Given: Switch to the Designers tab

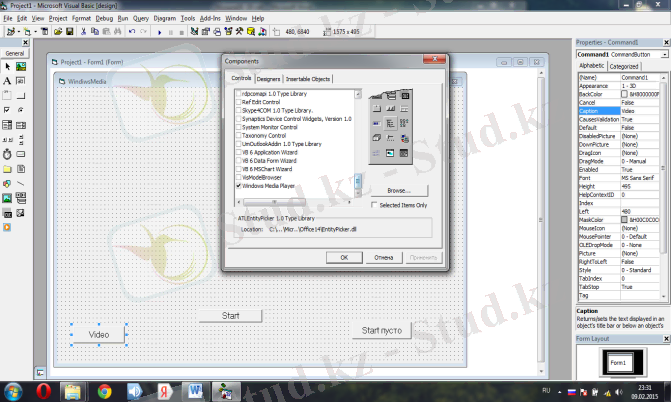Looking at the screenshot, I should (x=268, y=78).
